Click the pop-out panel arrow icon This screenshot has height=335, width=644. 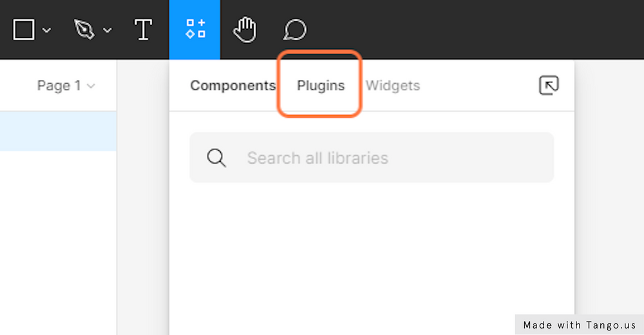pos(548,86)
